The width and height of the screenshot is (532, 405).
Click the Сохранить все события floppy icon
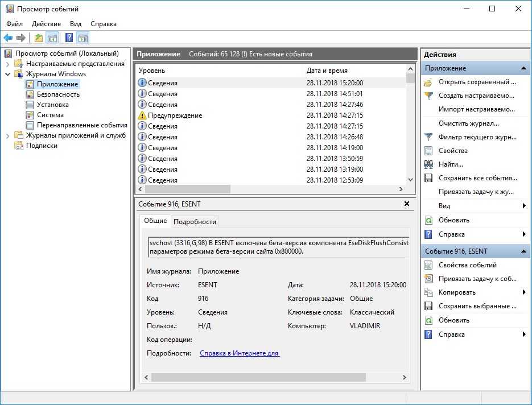[428, 178]
